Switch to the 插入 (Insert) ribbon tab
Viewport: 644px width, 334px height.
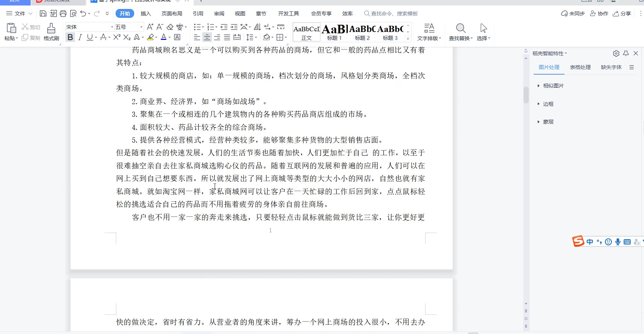(x=146, y=13)
